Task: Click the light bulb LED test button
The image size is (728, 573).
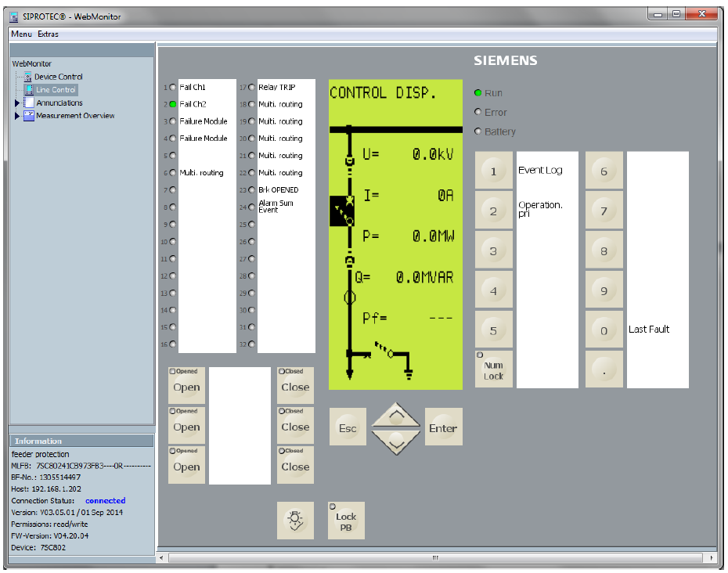Action: pyautogui.click(x=295, y=520)
